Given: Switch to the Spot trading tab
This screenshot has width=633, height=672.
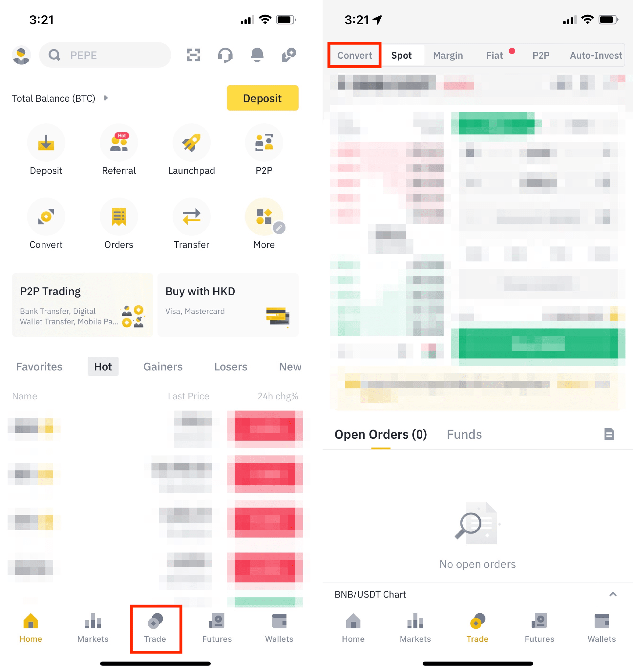Looking at the screenshot, I should tap(402, 55).
